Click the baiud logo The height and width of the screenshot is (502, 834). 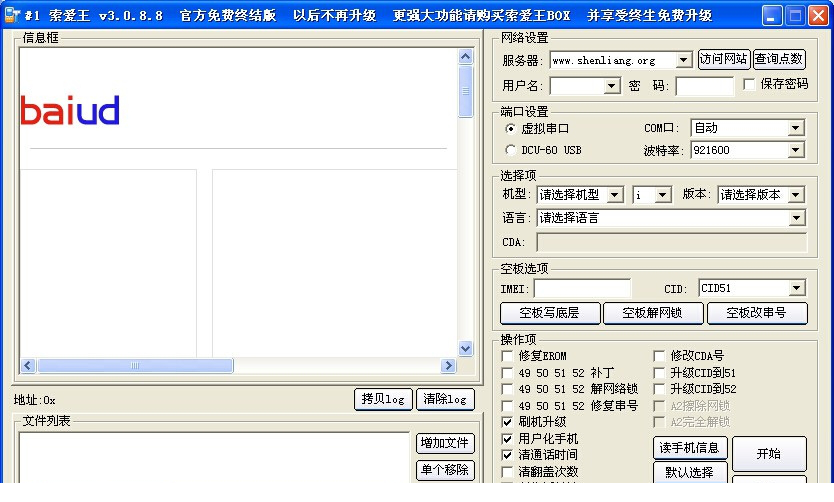[x=70, y=111]
